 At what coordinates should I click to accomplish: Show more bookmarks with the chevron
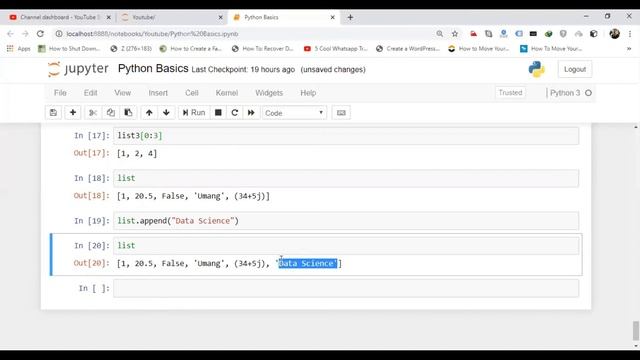point(629,49)
